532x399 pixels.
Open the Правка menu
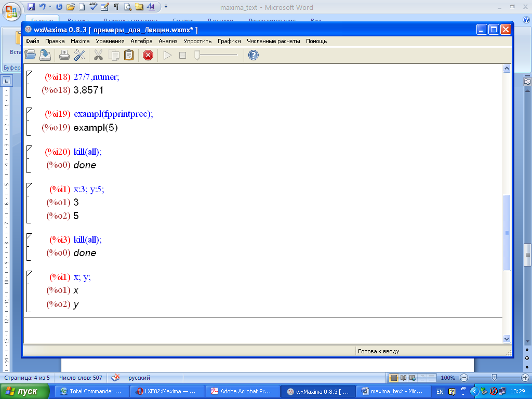tap(55, 41)
